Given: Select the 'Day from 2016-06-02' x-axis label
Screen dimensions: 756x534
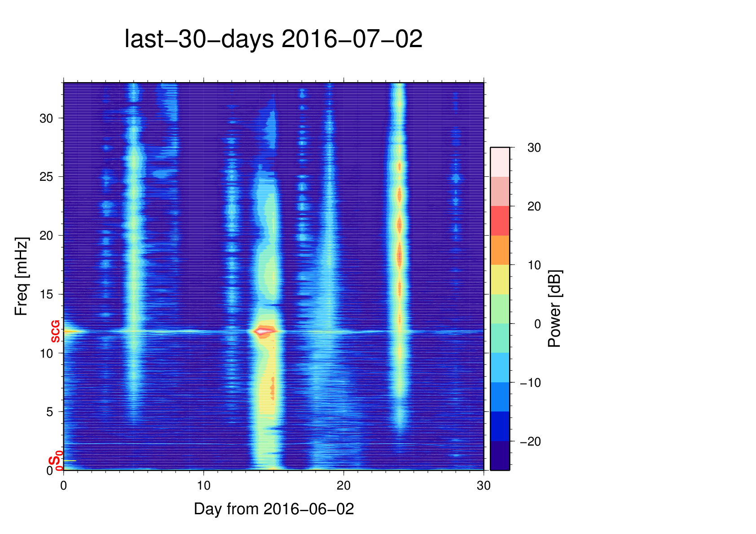Looking at the screenshot, I should coord(274,509).
